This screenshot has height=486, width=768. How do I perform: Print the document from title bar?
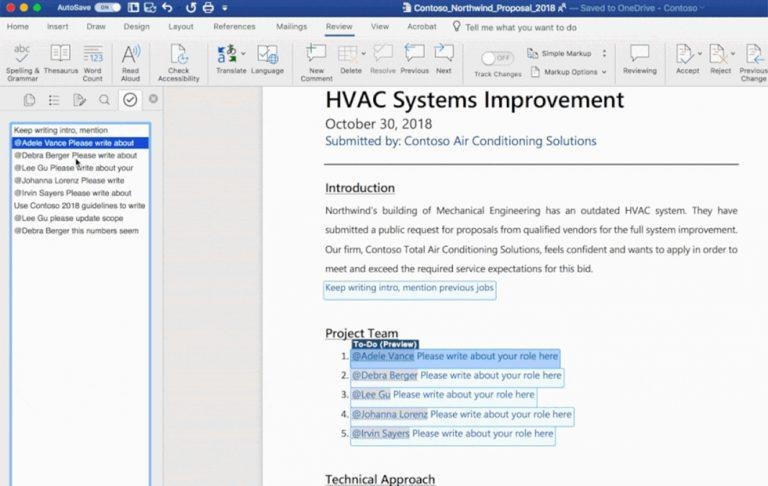tap(208, 7)
